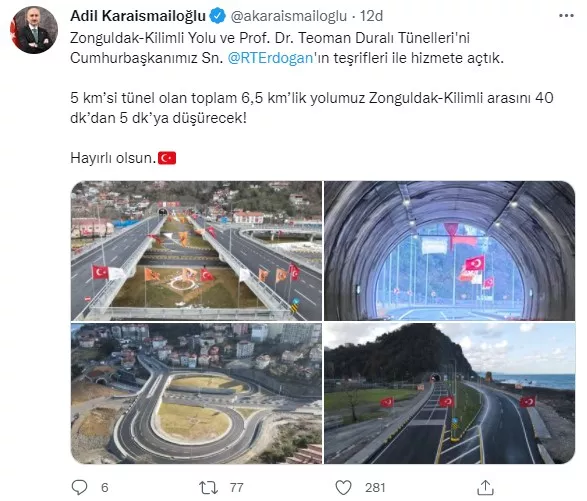587x501 pixels.
Task: Click the blue verified badge
Action: tap(218, 16)
